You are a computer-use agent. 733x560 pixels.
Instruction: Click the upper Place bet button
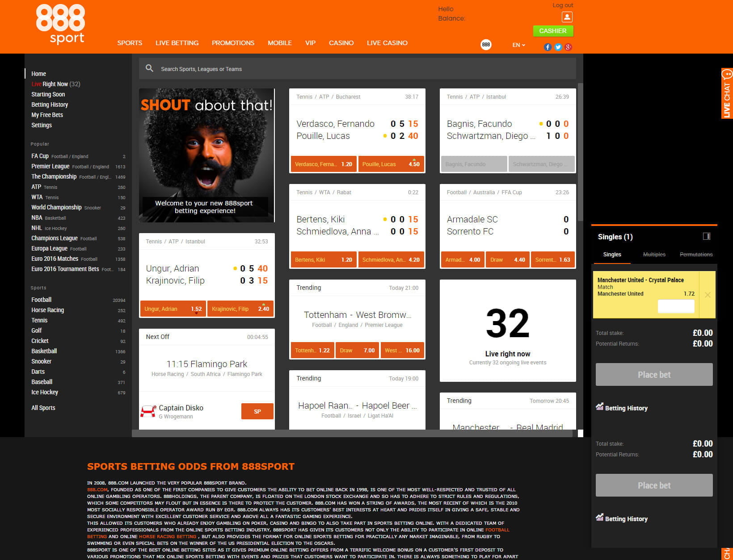(654, 374)
